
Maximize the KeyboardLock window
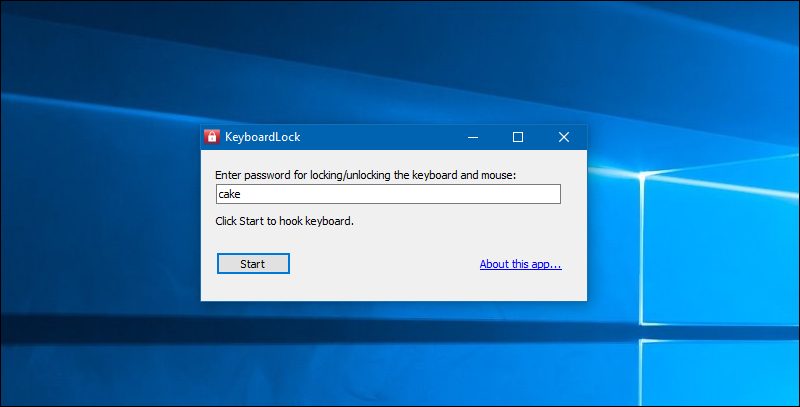pos(518,137)
